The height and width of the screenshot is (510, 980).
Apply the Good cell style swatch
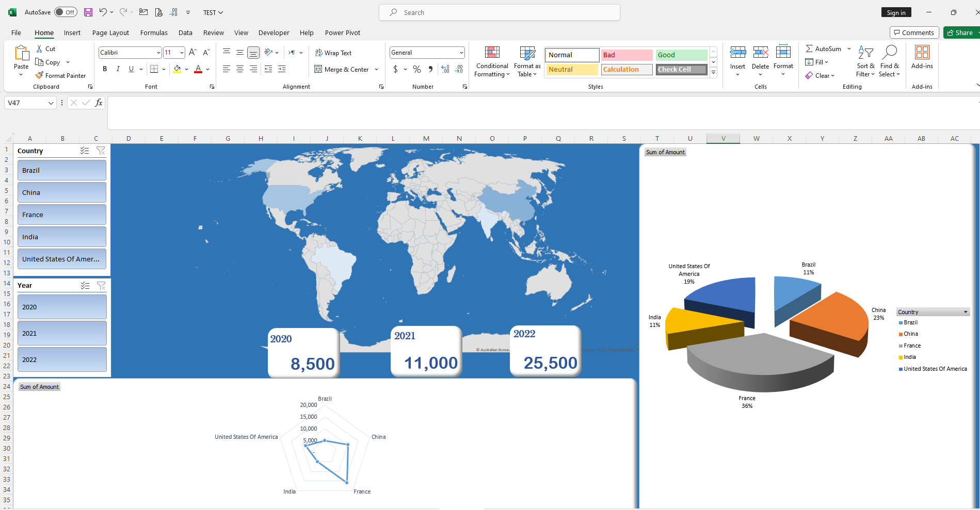[681, 55]
